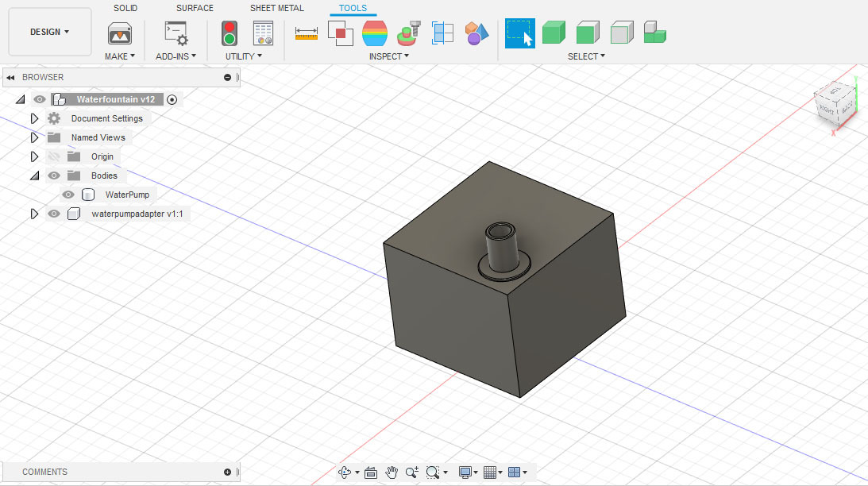Minimize the BROWSER panel with minus button

coord(227,78)
